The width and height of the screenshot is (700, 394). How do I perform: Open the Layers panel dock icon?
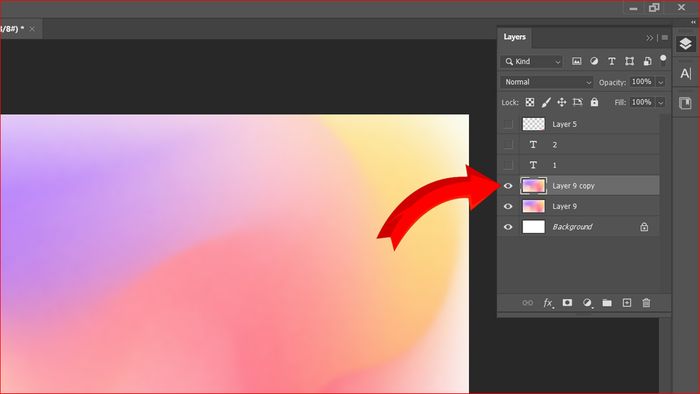point(685,44)
